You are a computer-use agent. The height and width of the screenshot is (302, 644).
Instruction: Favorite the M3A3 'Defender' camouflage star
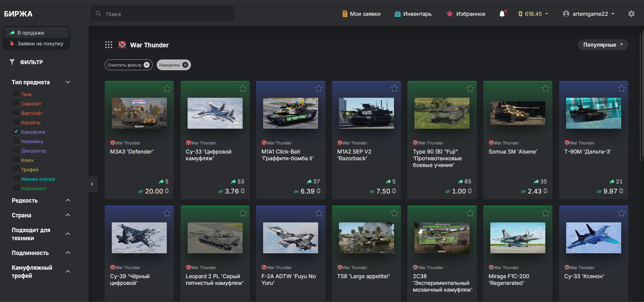pos(167,89)
